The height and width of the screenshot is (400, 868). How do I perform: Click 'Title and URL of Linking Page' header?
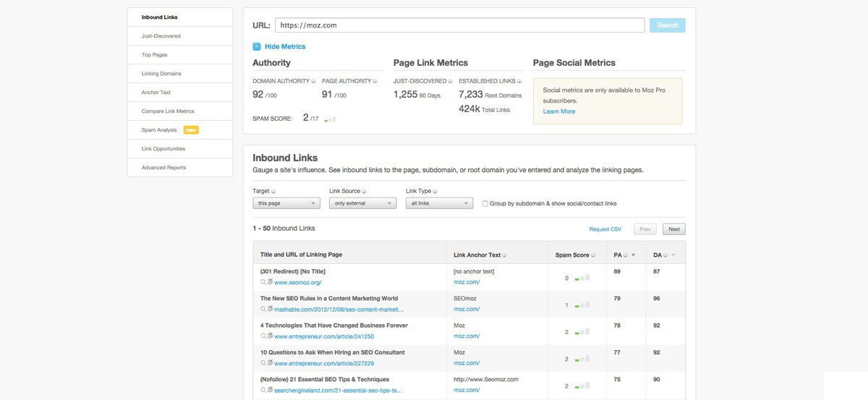pos(302,255)
